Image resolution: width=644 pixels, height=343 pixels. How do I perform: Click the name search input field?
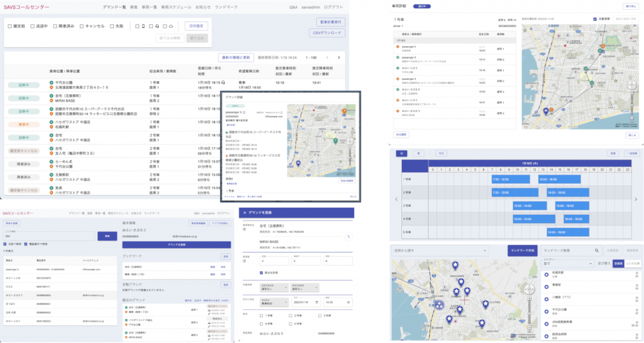tap(48, 236)
